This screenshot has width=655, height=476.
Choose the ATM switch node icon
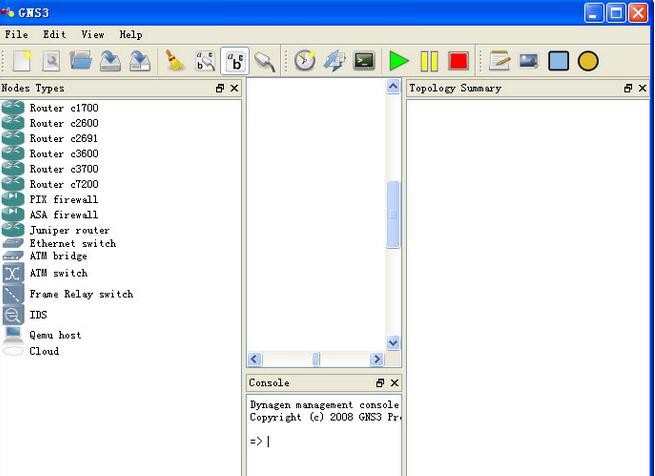13,273
